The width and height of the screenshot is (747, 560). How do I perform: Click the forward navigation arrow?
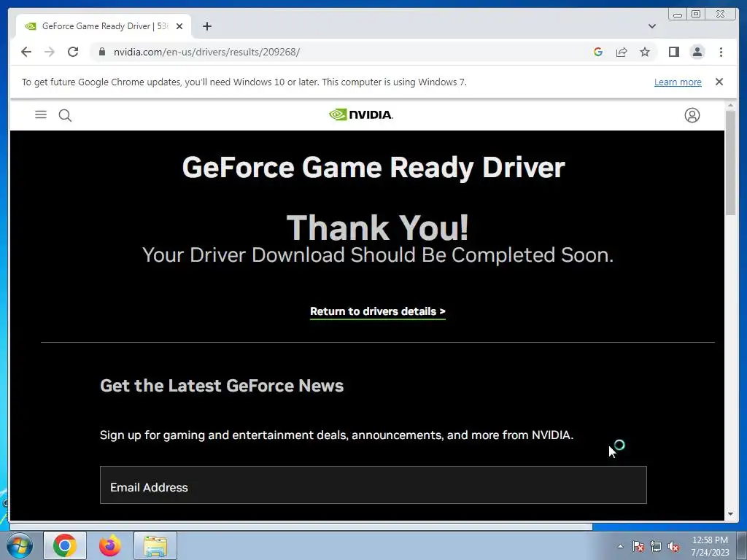click(x=50, y=52)
